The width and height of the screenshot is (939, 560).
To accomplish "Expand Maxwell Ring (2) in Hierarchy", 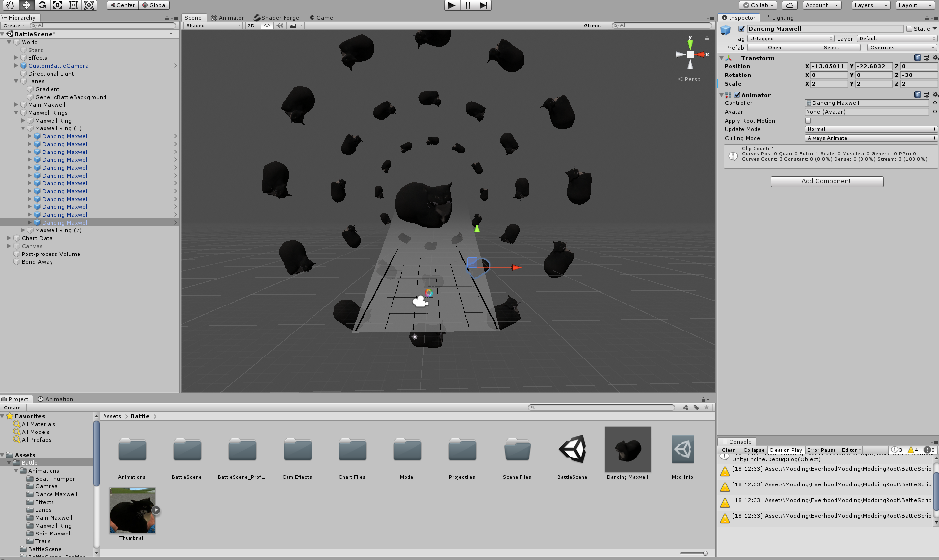I will tap(23, 230).
